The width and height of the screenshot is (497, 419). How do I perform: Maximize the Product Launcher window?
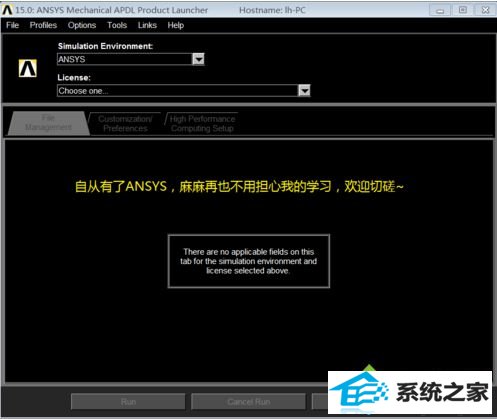point(463,10)
